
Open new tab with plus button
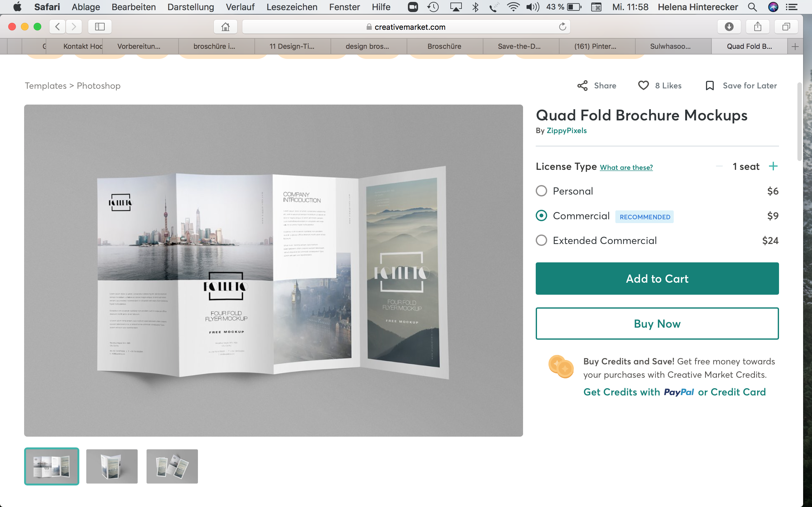795,46
